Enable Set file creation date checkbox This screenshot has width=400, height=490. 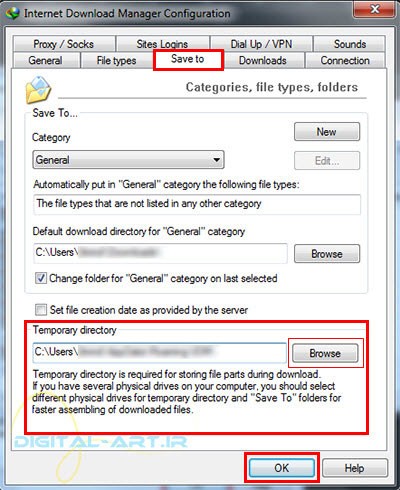click(41, 310)
